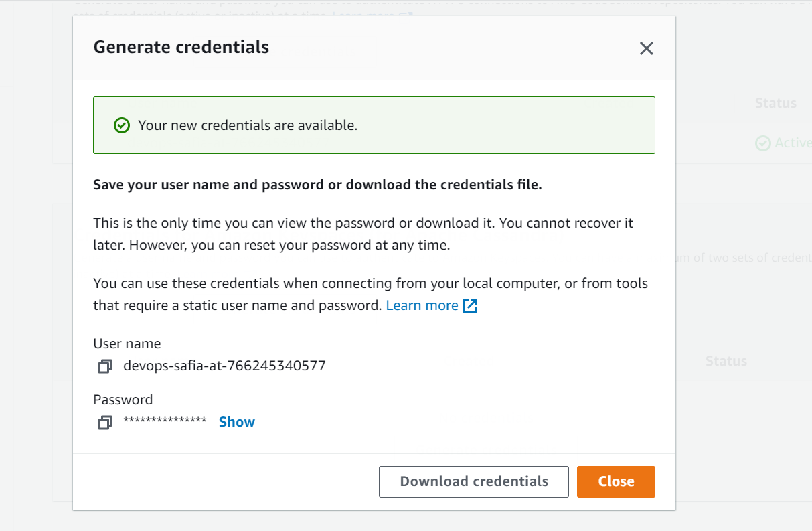Screen dimensions: 812x531
Task: Reveal the password via the Show link
Action: coord(237,422)
